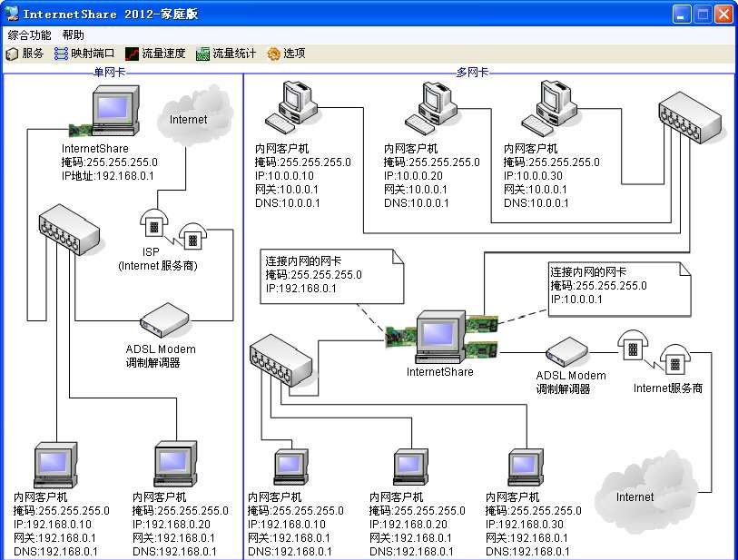
Task: Open the 服务 (Service) toolbar function
Action: point(22,53)
